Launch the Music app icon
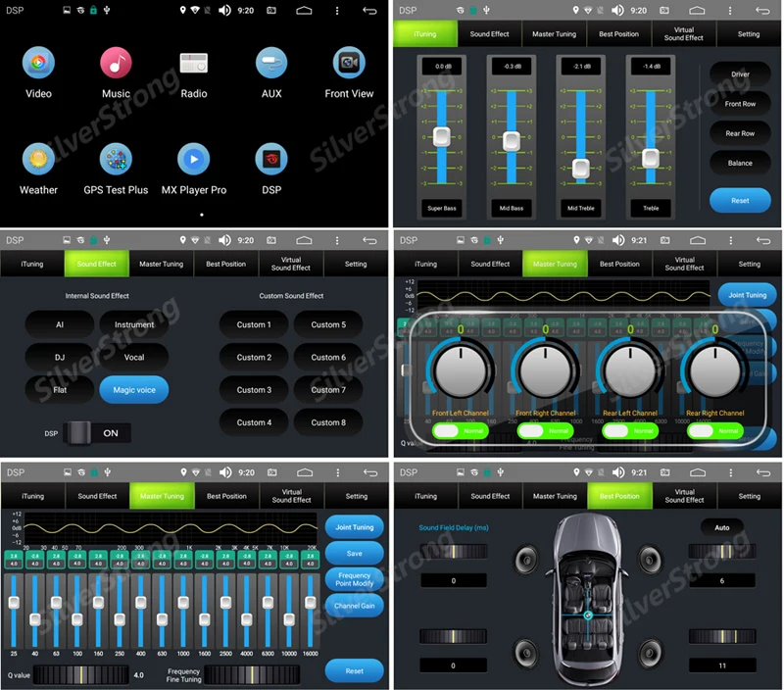Screen dimensions: 784x690 [x=116, y=63]
